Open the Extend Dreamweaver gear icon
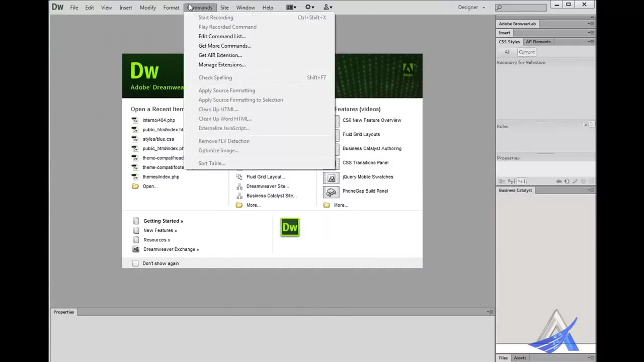The image size is (644, 362). click(x=309, y=8)
